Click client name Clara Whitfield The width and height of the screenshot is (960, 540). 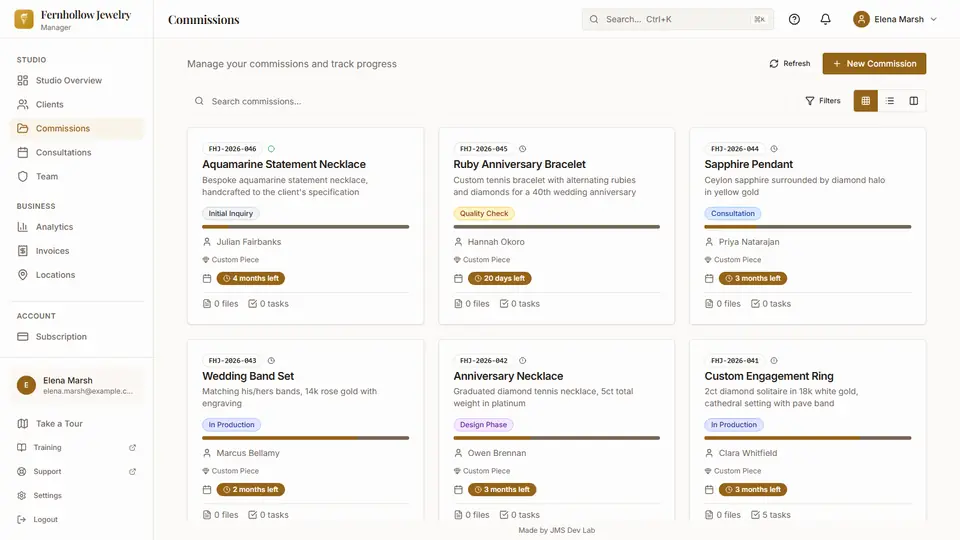748,453
